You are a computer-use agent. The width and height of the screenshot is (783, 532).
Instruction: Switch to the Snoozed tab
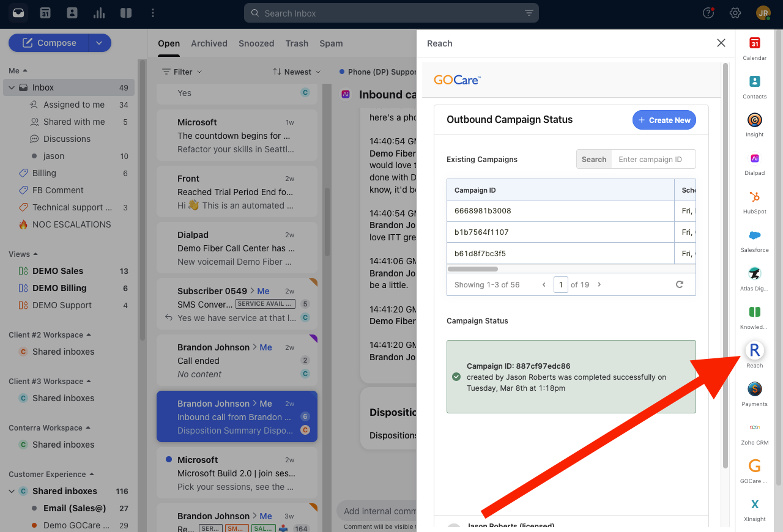click(x=256, y=43)
